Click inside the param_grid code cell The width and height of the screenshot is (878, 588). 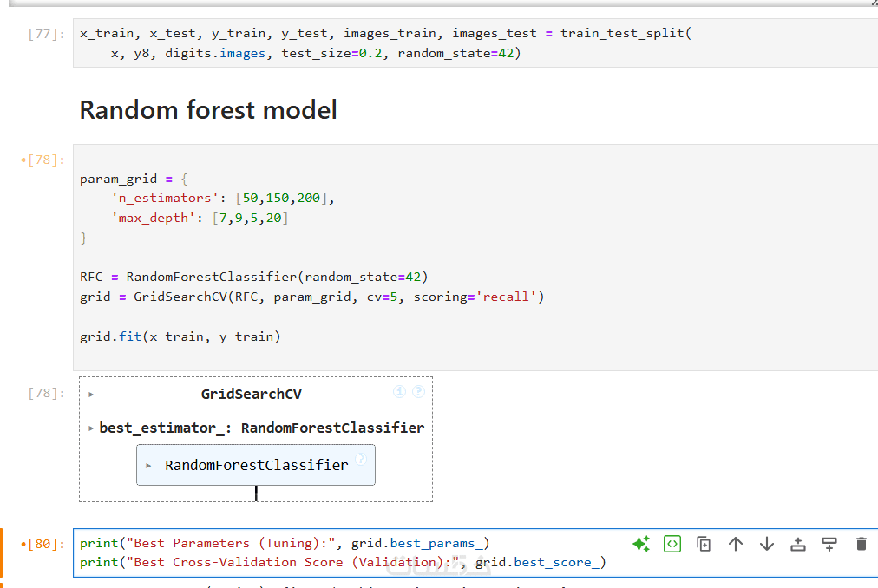point(434,260)
